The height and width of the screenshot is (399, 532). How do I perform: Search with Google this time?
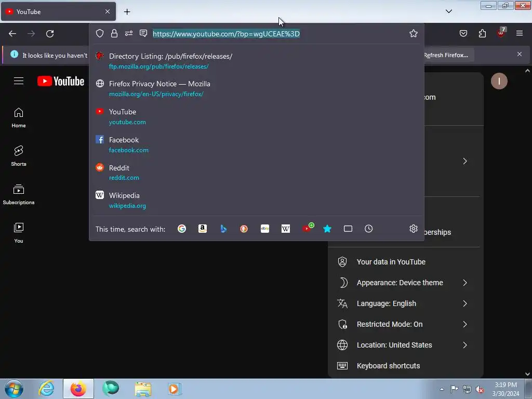coord(182,229)
